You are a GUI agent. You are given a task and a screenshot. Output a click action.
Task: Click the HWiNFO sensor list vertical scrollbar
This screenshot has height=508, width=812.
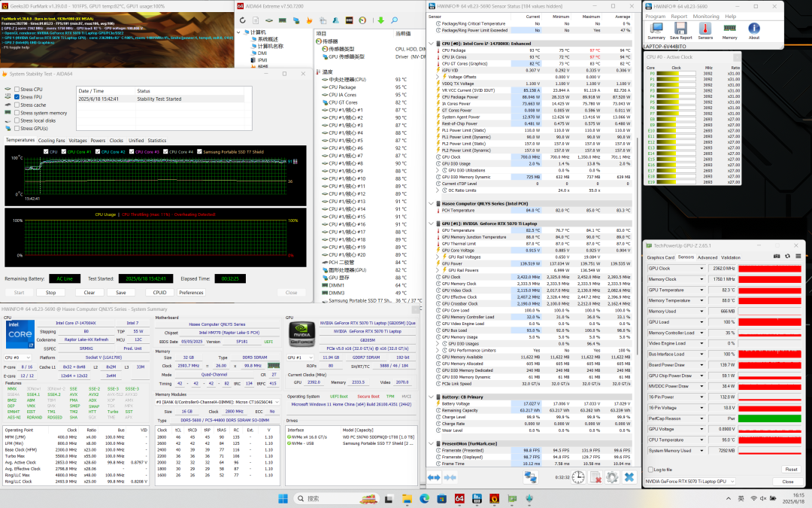click(638, 246)
